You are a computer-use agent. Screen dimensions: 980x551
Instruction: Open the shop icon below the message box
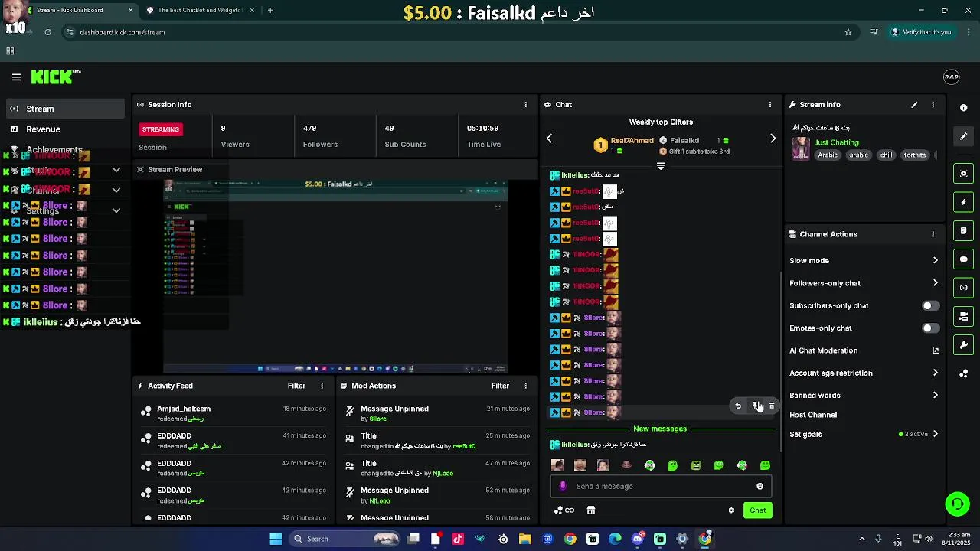(x=591, y=510)
